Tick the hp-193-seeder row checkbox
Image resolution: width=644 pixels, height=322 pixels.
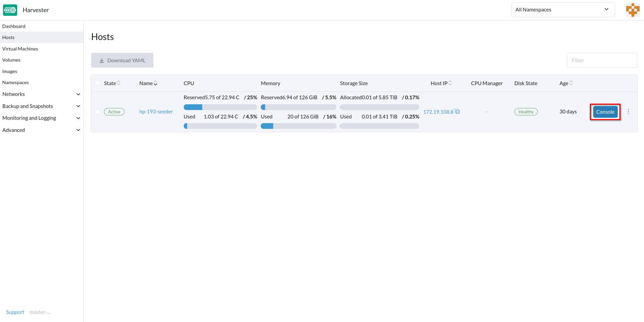pyautogui.click(x=98, y=112)
